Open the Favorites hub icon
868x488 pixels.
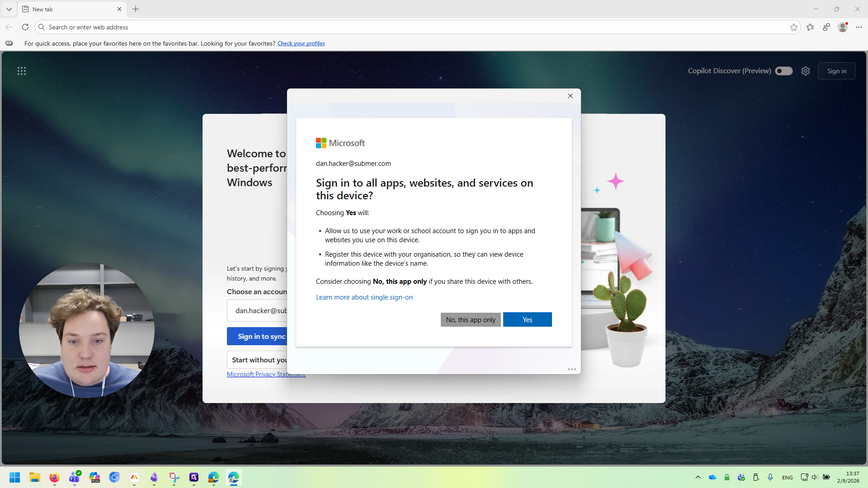pos(810,27)
